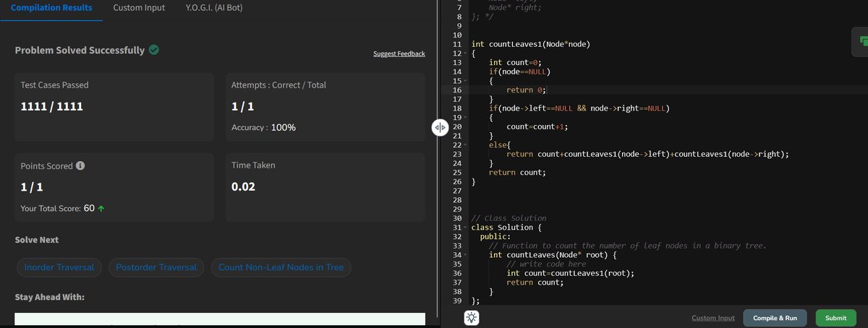868x328 pixels.
Task: Click the recursive return statement on line 23
Action: click(x=647, y=154)
